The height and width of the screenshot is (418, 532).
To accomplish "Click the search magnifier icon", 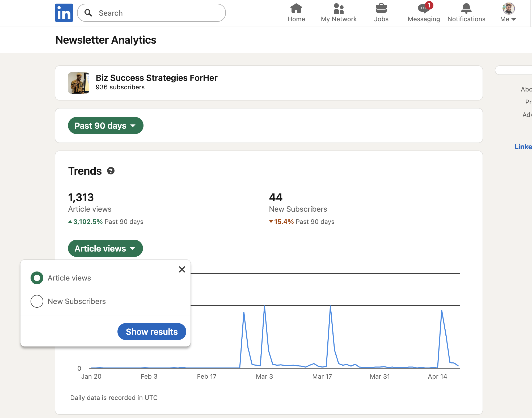I will (88, 13).
